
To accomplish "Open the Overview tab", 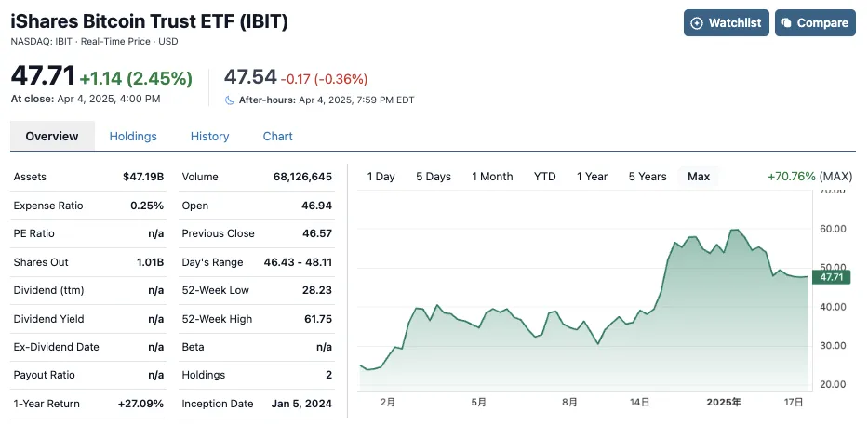I will [52, 136].
